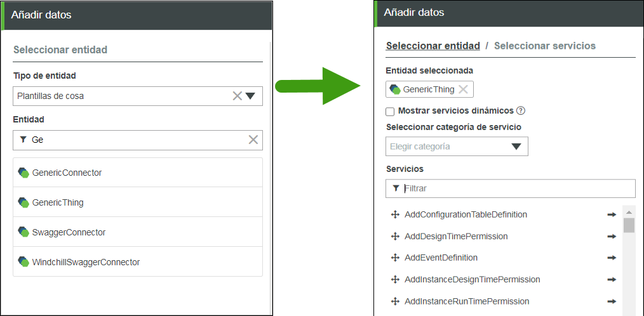
Task: Choose SwaggerConnector from entity list
Action: [138, 232]
